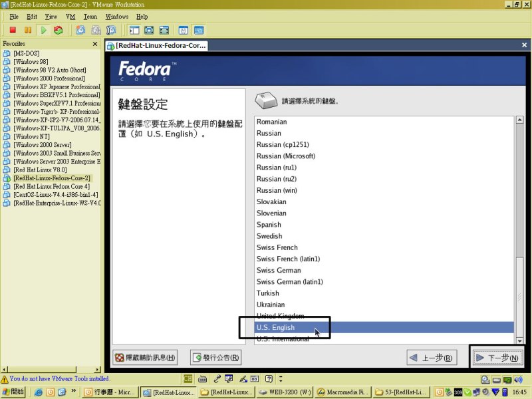
Task: Click the help question-mark icon in IME bar
Action: coord(269,378)
